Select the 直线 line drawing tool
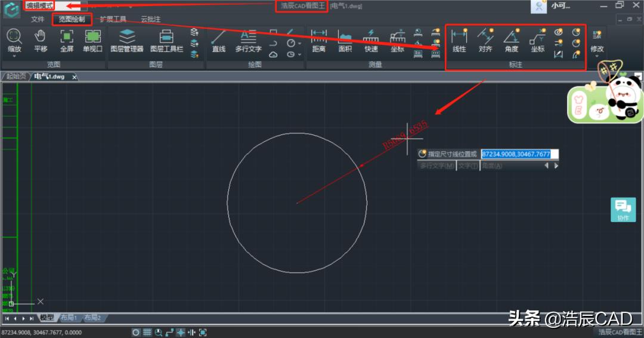The width and height of the screenshot is (644, 338). (x=218, y=40)
